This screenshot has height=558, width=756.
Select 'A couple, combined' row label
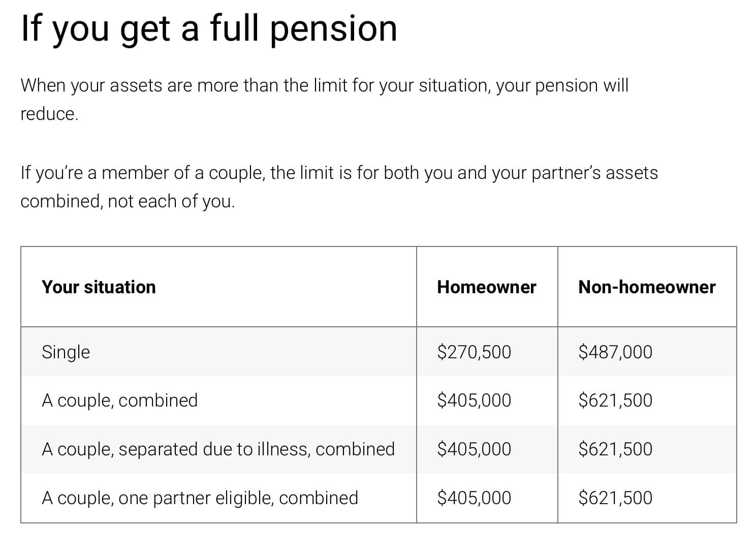tap(120, 401)
